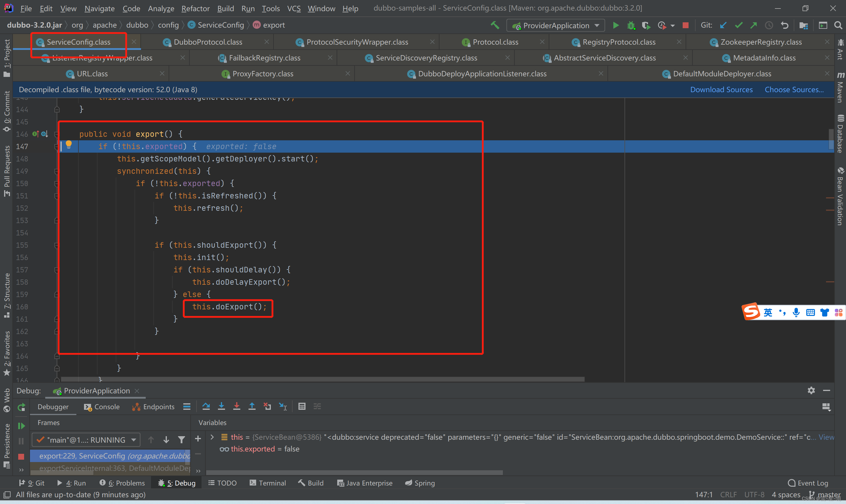Click the Step Into debugger icon

point(221,406)
